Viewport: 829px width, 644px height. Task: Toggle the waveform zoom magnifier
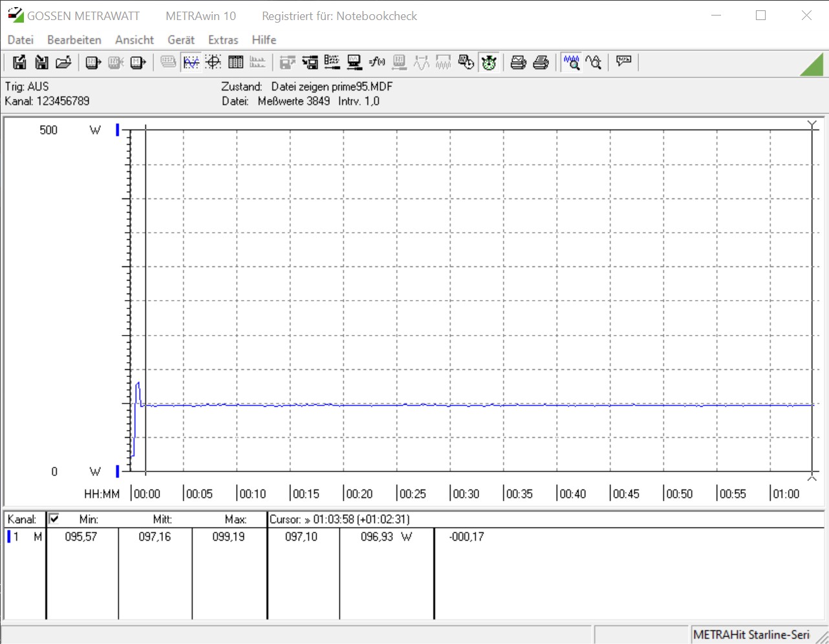click(571, 62)
